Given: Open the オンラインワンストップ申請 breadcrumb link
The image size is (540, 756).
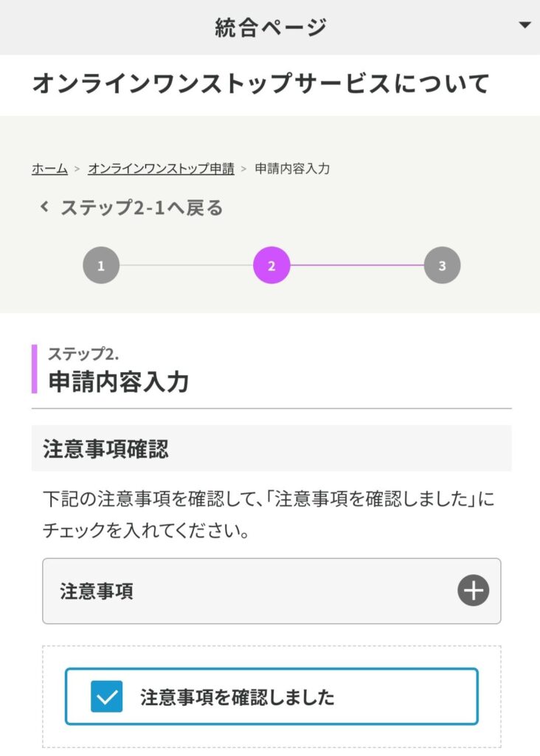Looking at the screenshot, I should [x=161, y=168].
